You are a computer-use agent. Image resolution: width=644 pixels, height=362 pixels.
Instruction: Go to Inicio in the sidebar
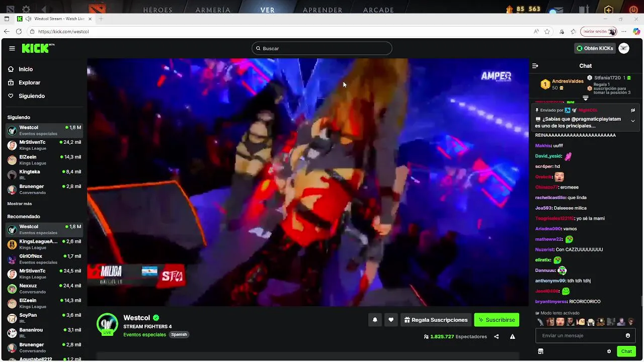[26, 69]
